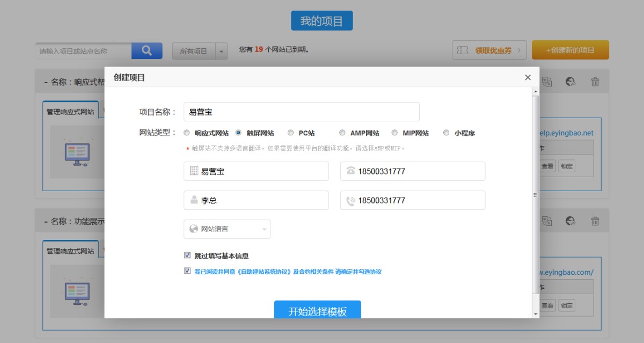
Task: Click the globe icon in first project header
Action: (570, 82)
